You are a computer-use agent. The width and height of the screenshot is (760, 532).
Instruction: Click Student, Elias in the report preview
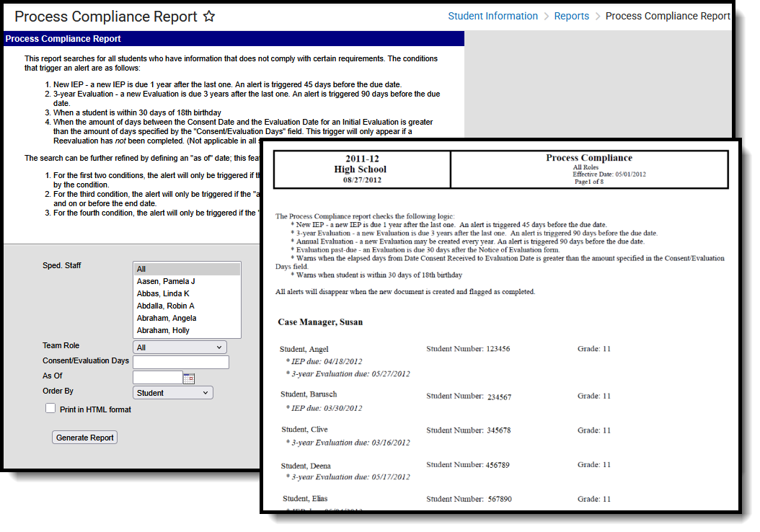tap(305, 499)
